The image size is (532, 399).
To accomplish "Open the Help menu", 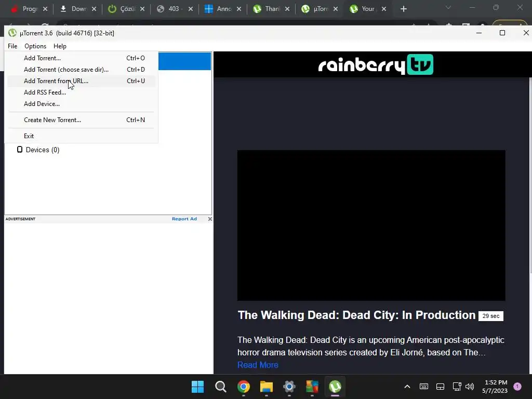I will [x=60, y=46].
